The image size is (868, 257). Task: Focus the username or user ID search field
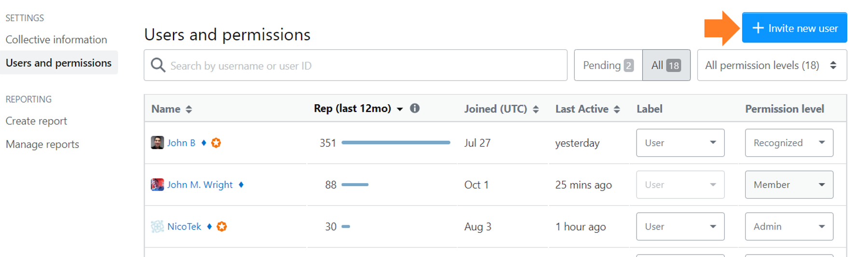coord(355,65)
